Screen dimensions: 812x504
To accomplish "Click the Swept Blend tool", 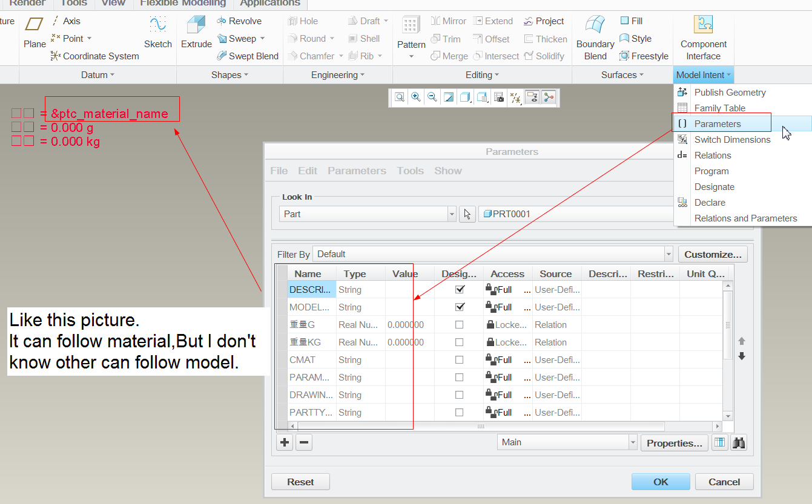I will pyautogui.click(x=248, y=56).
